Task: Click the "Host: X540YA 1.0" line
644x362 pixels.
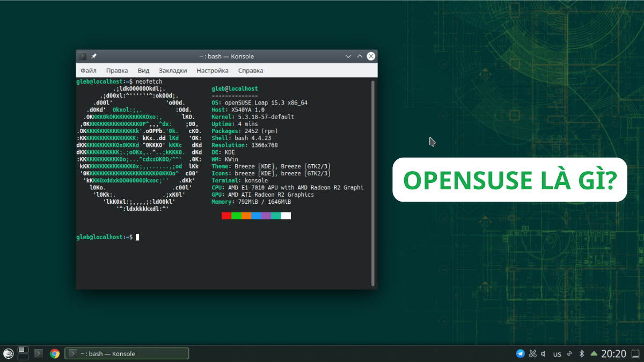Action: click(x=238, y=109)
